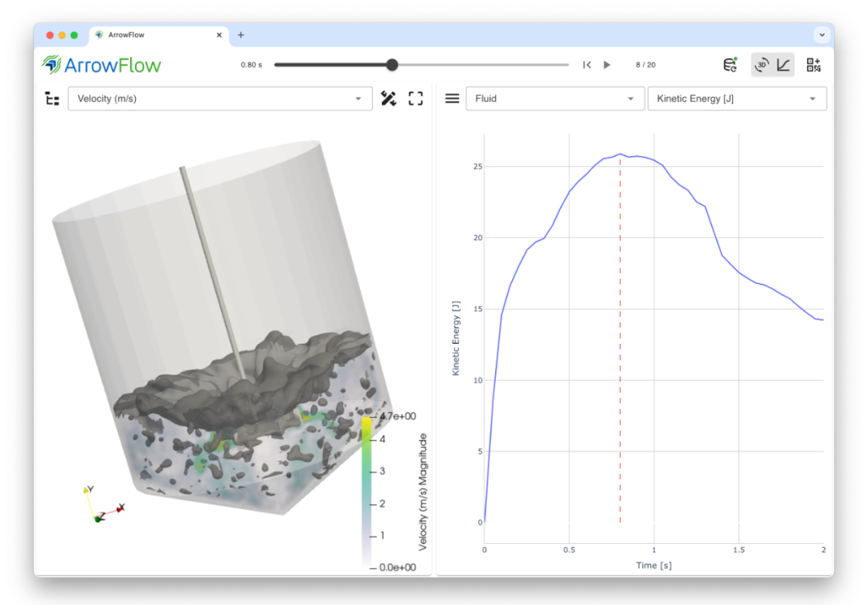The image size is (868, 605).
Task: Jump to the first time step
Action: tap(587, 65)
